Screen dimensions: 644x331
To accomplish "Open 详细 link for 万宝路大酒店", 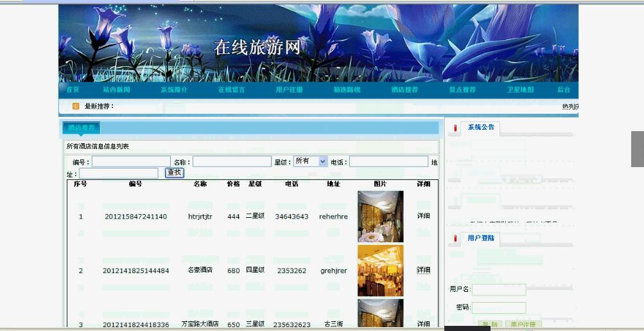I will coord(423,324).
